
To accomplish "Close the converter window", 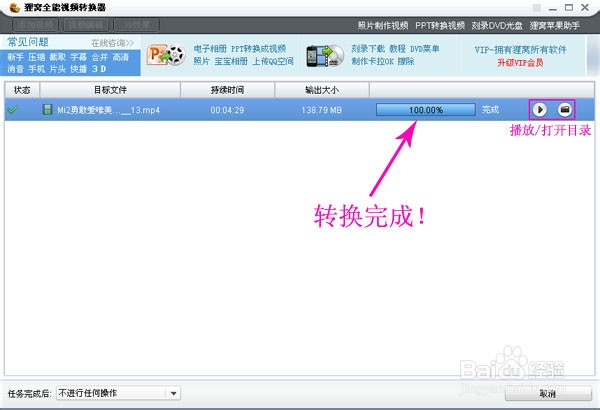I will pyautogui.click(x=585, y=7).
